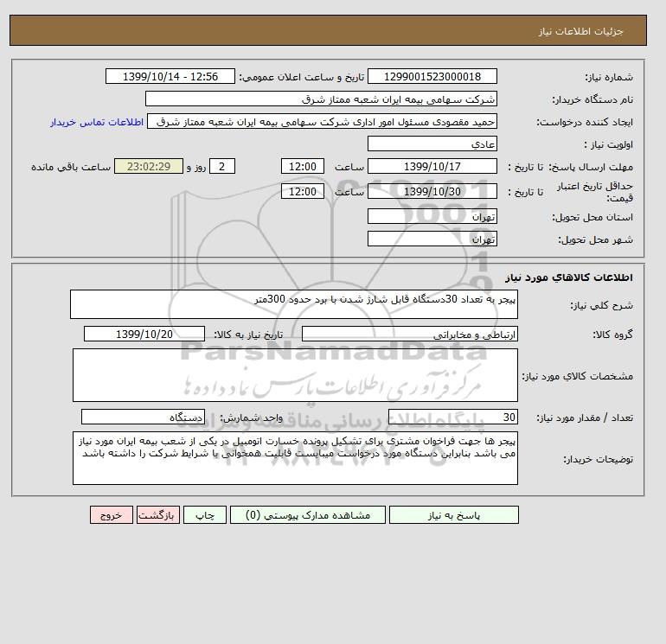Click the 12:00 time field beside 1399/10/30
The width and height of the screenshot is (666, 644).
(x=303, y=191)
